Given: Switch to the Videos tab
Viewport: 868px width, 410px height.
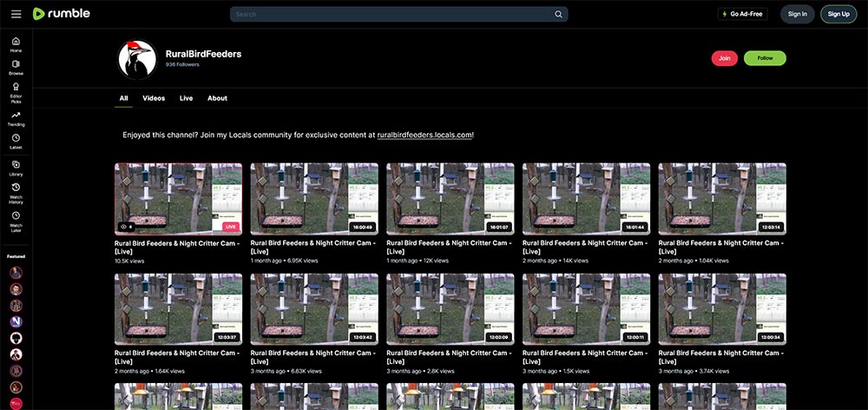Looking at the screenshot, I should (x=154, y=98).
